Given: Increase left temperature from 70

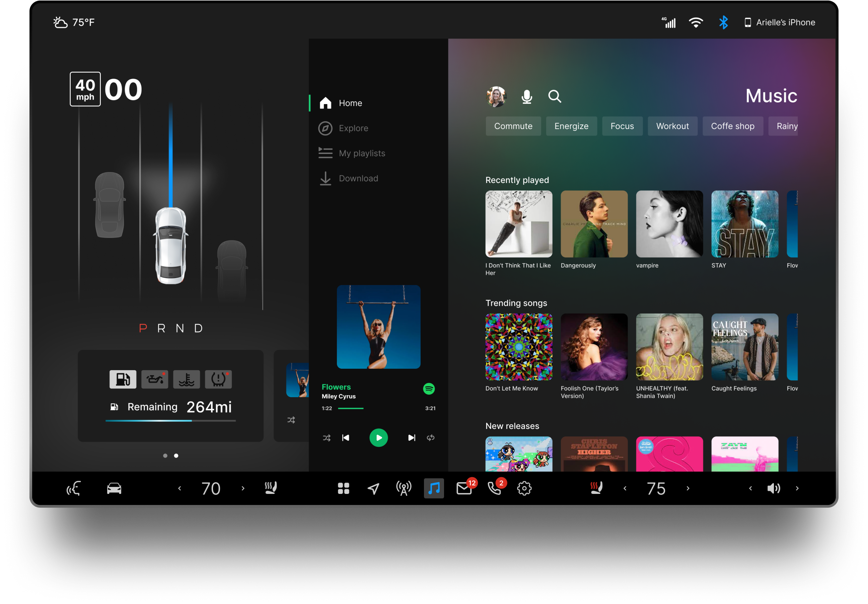Looking at the screenshot, I should coord(243,489).
